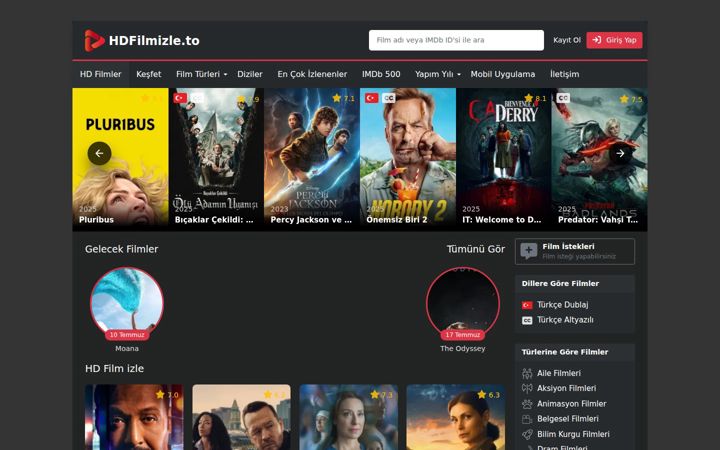This screenshot has width=720, height=450.
Task: Open En Çok İzlenenler menu item
Action: pyautogui.click(x=312, y=74)
